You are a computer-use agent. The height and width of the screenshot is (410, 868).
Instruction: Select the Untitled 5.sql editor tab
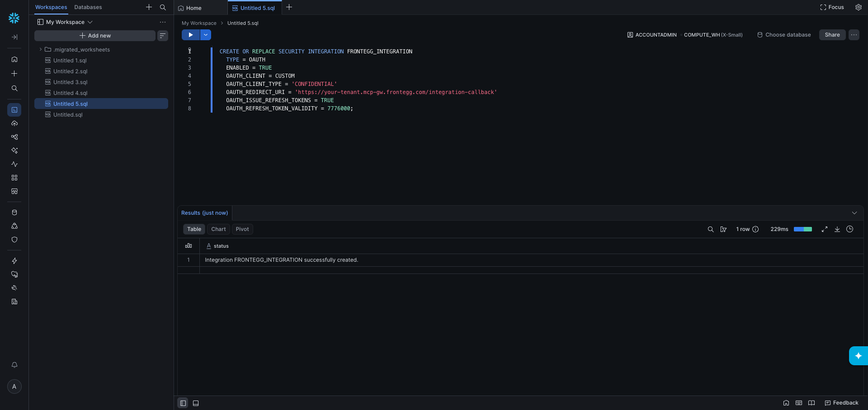(x=254, y=8)
